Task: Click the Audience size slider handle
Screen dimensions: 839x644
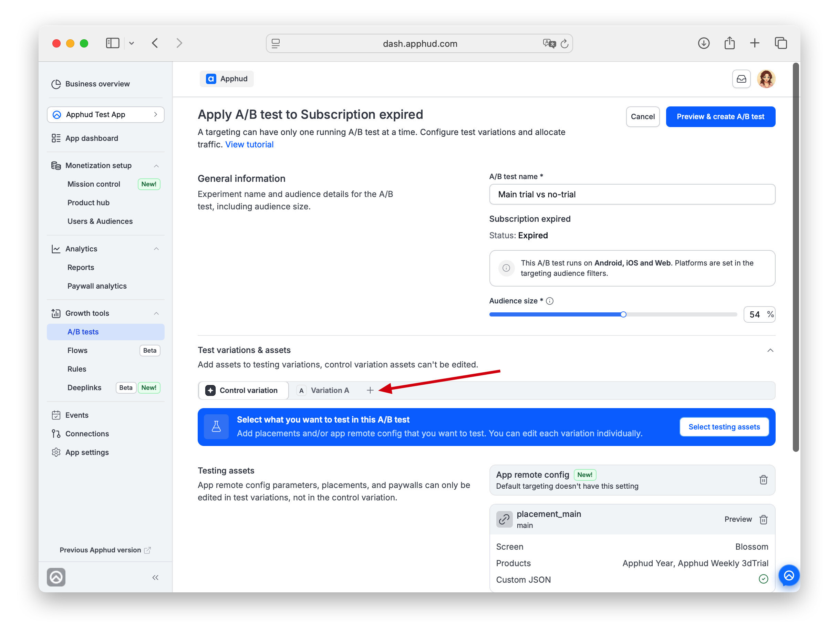Action: (x=623, y=314)
